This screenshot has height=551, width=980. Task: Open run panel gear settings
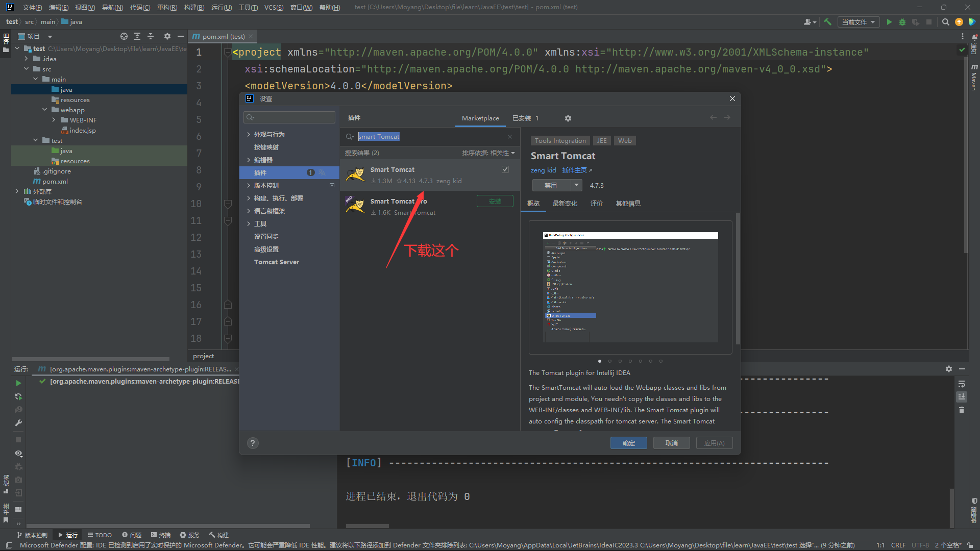pyautogui.click(x=949, y=369)
